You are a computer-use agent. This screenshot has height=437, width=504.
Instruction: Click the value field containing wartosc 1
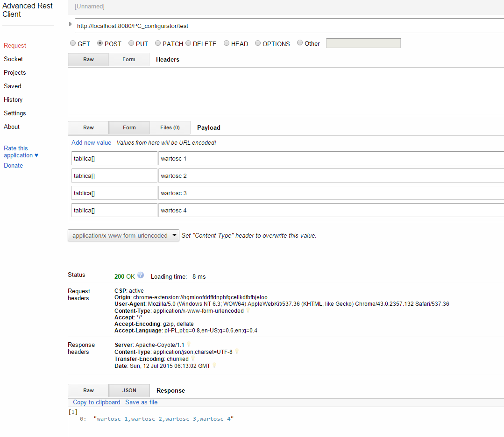331,158
